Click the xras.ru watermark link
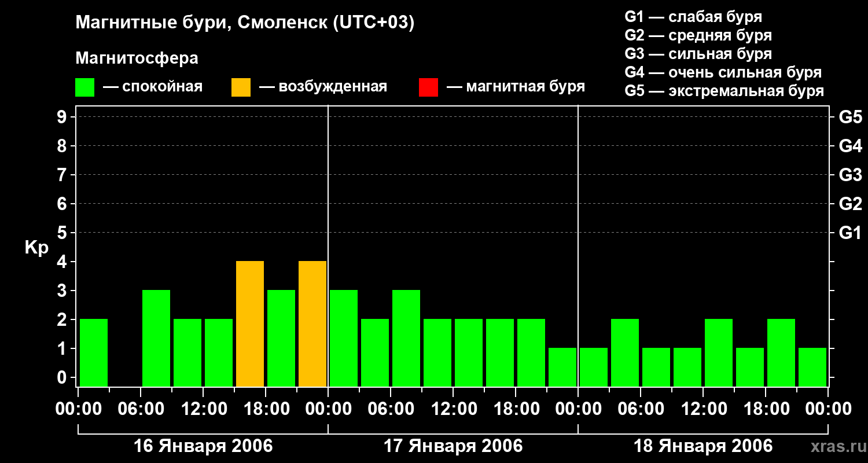Screen dimensions: 868x463 835,447
